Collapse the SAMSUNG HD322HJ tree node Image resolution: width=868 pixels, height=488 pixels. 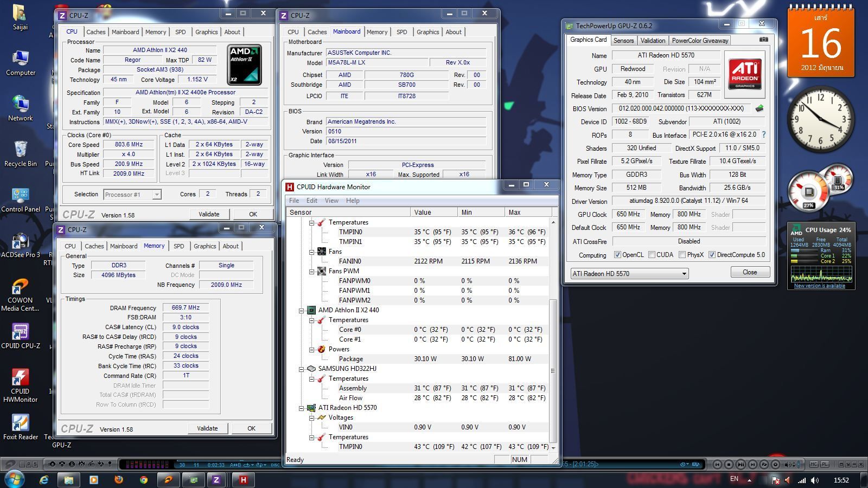(302, 369)
